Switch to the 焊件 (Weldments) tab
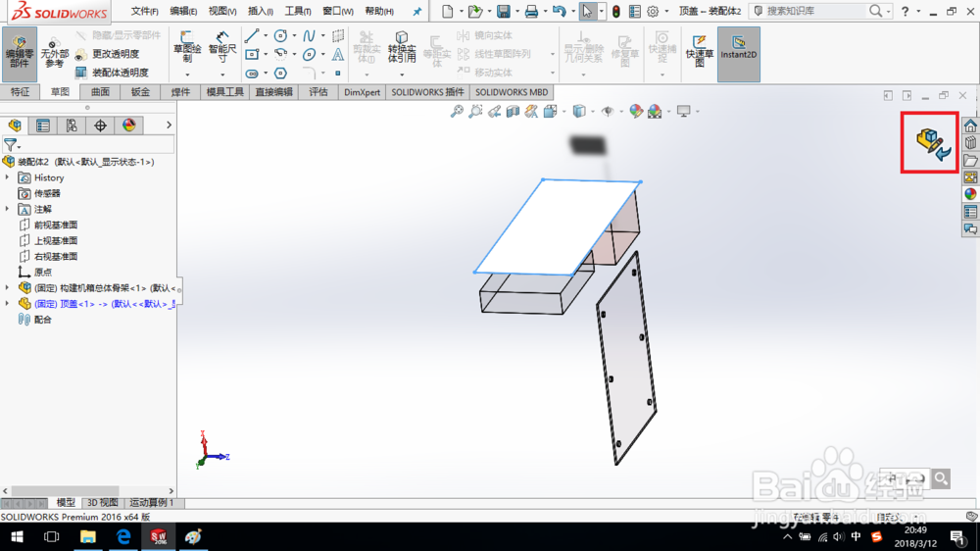The width and height of the screenshot is (980, 551). point(180,92)
